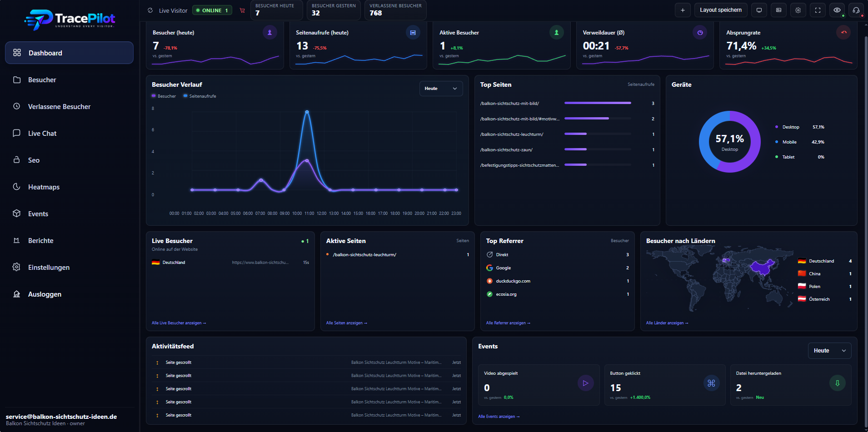Click the plus add-widget button in top bar
Screen dimensions: 868x432
pos(683,10)
